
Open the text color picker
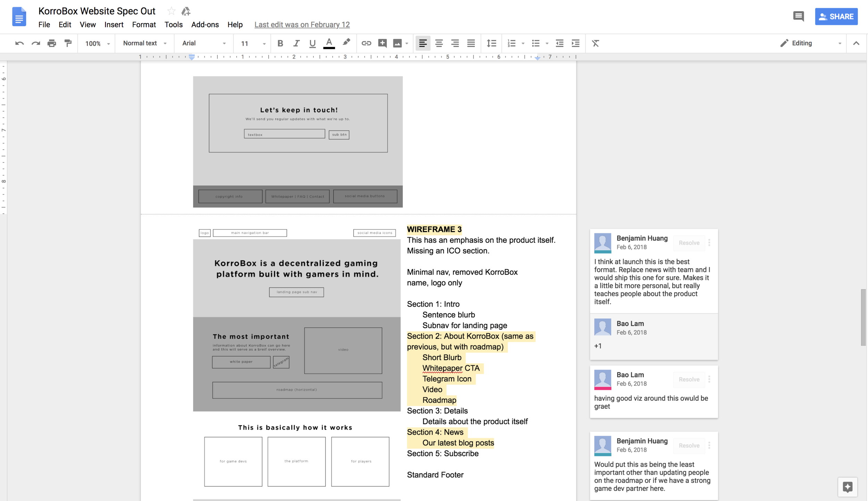(329, 43)
